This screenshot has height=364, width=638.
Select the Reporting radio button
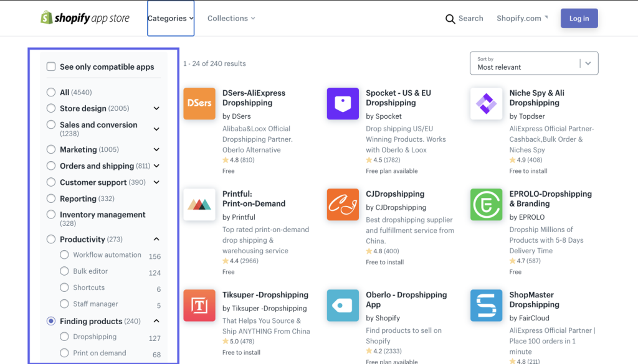pyautogui.click(x=51, y=198)
